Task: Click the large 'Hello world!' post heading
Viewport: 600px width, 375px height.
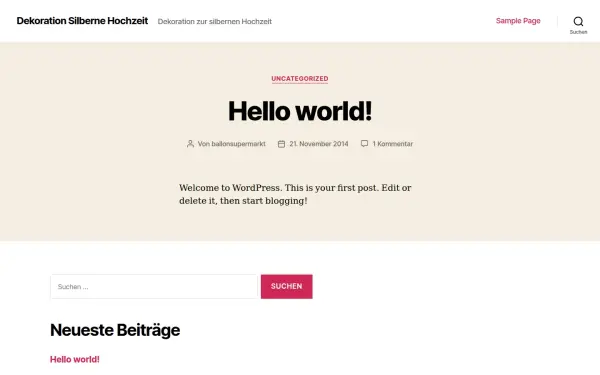Action: (x=300, y=111)
